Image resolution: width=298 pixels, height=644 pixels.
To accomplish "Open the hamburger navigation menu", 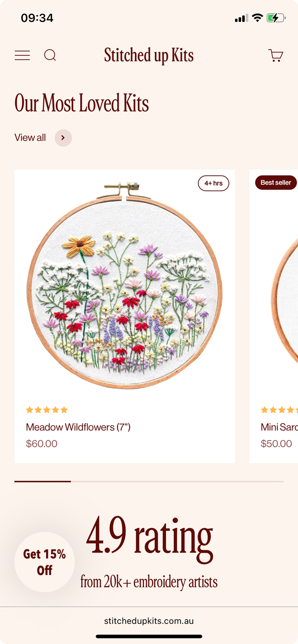I will (22, 55).
